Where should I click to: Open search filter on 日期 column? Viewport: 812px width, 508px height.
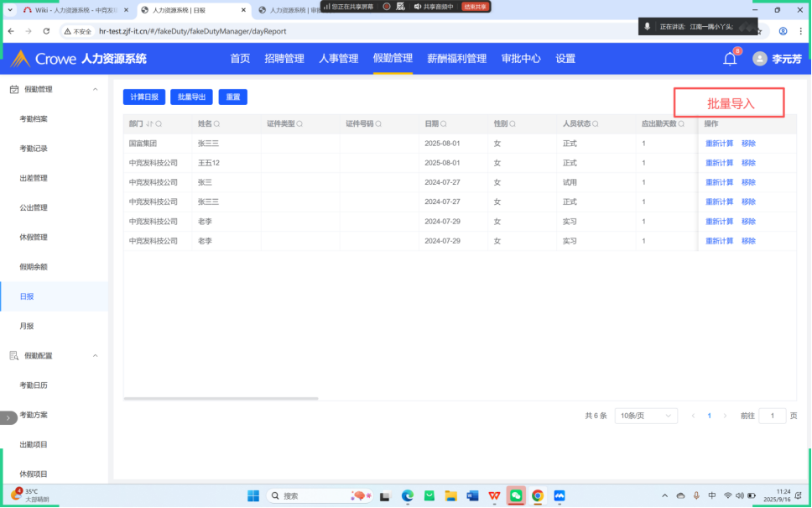(x=443, y=124)
